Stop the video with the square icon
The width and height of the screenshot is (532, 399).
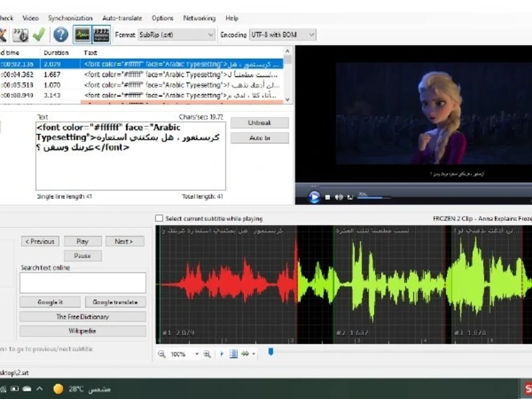327,197
